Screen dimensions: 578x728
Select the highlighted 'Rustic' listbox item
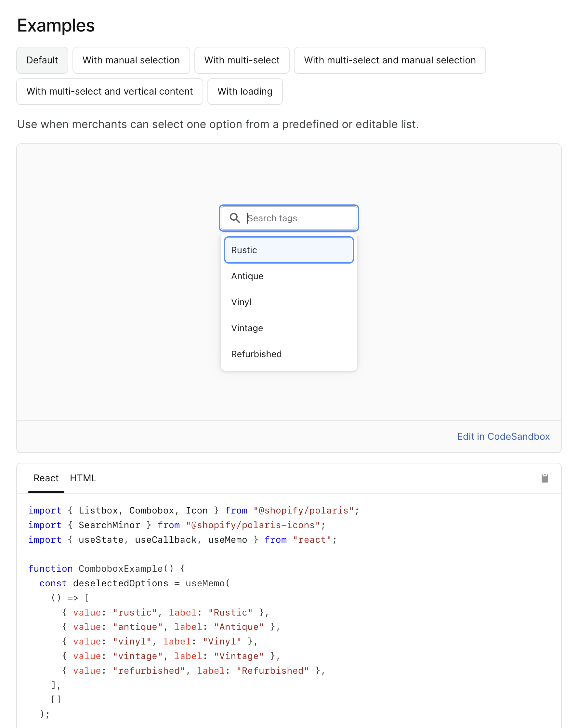coord(288,250)
